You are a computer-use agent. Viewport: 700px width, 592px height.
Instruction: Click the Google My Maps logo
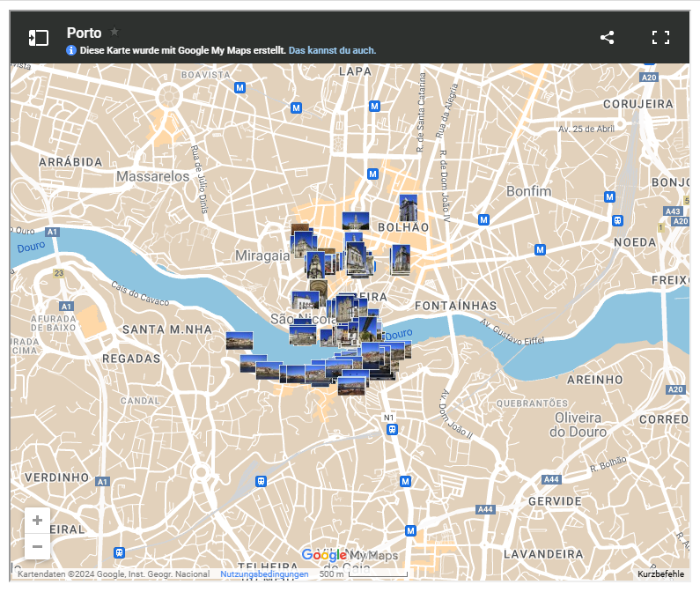pos(350,555)
